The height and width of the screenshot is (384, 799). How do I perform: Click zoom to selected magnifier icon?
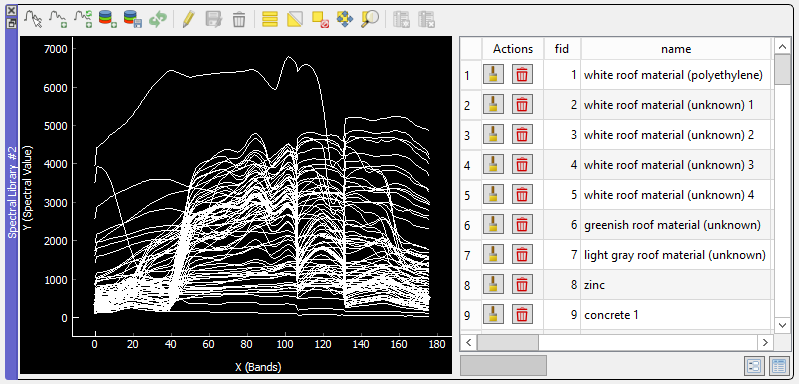click(370, 19)
